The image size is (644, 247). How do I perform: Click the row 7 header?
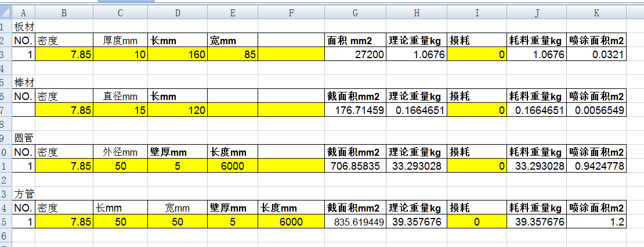(5, 110)
